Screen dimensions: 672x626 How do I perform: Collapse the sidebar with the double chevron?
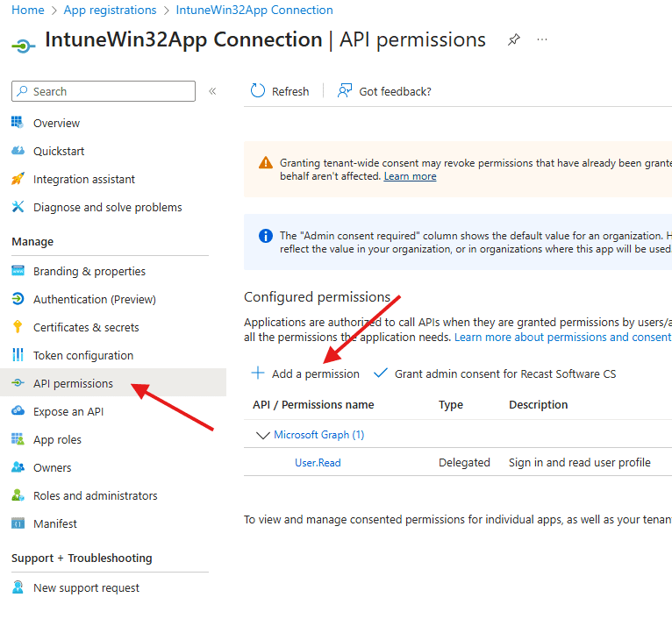click(212, 91)
